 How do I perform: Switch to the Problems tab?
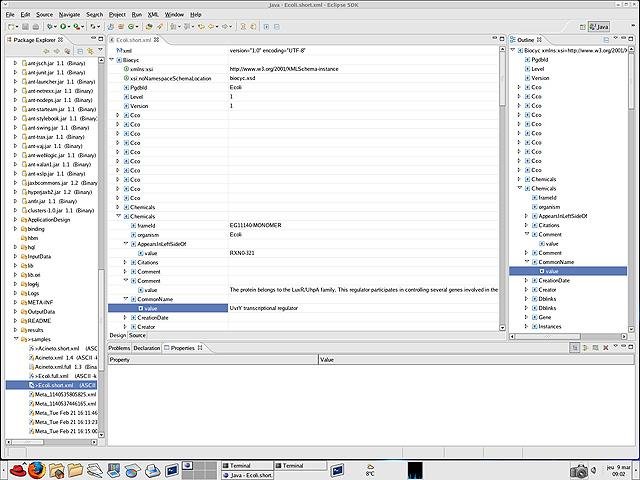click(119, 348)
